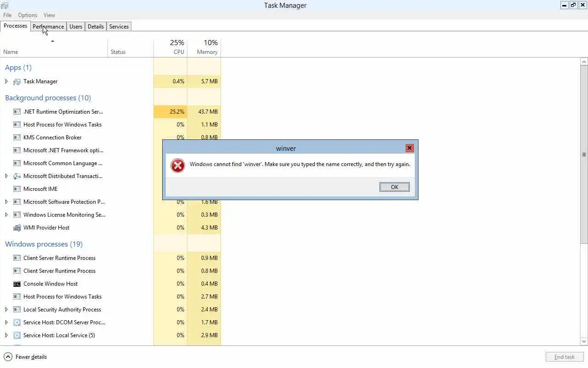The image size is (588, 368).
Task: Click the winver error message text
Action: point(300,164)
